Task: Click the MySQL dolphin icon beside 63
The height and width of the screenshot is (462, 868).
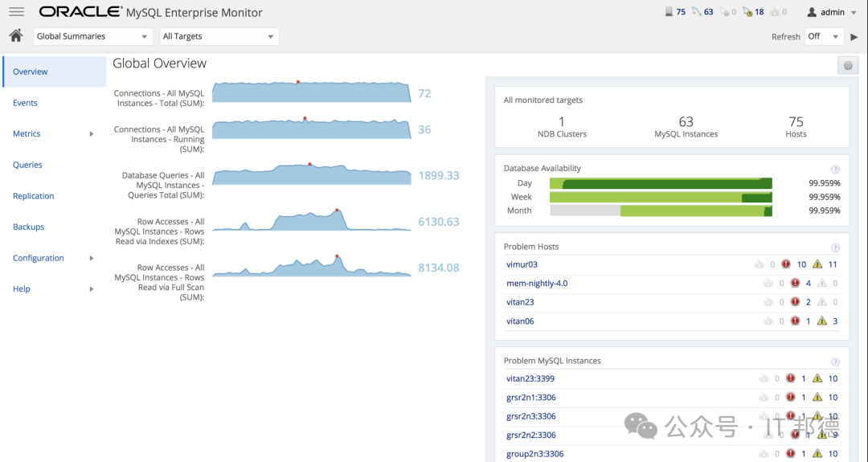Action: [696, 11]
